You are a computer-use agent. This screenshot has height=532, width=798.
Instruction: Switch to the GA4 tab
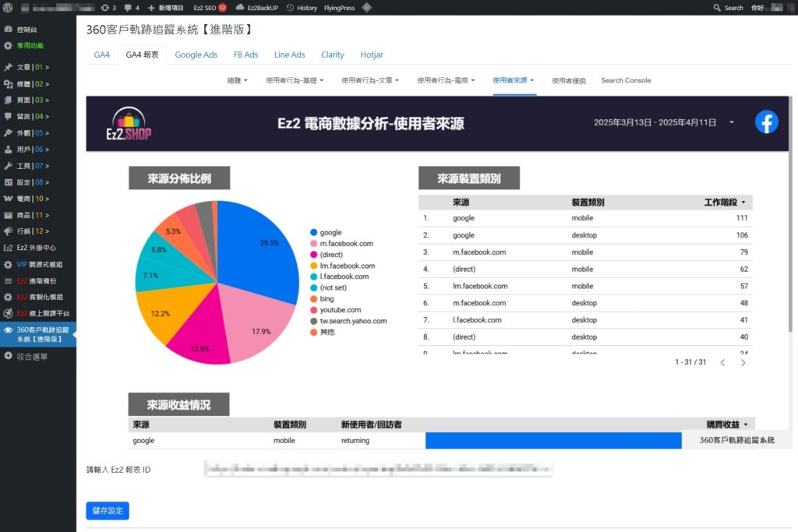click(x=102, y=55)
